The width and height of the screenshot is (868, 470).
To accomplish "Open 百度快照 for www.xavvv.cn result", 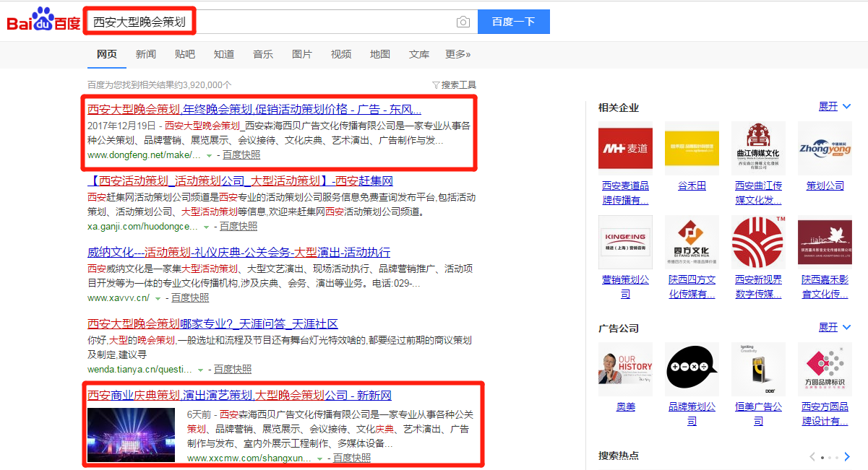I will 190,297.
